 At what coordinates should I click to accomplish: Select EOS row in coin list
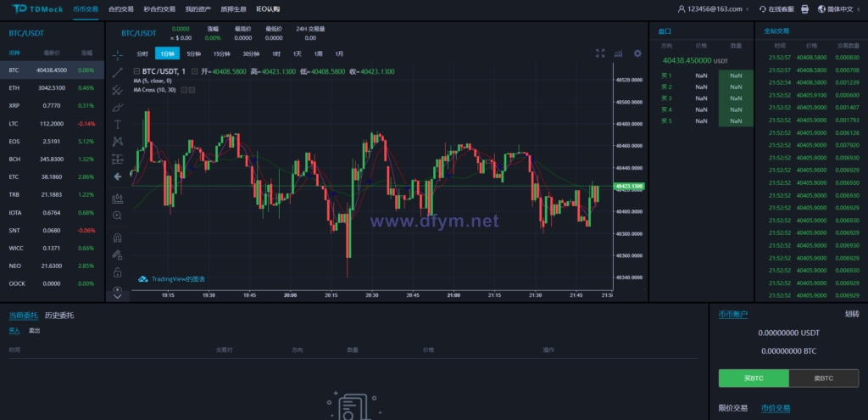[x=52, y=142]
